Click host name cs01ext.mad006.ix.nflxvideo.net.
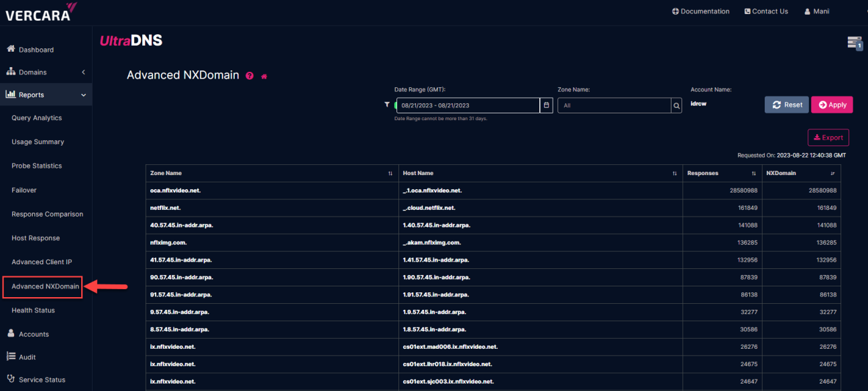This screenshot has width=868, height=391. coord(450,347)
